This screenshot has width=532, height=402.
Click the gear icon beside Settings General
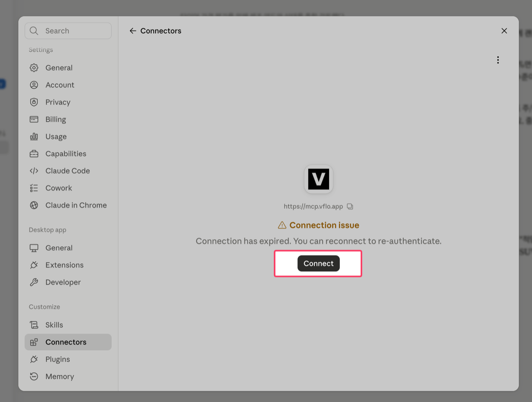34,68
